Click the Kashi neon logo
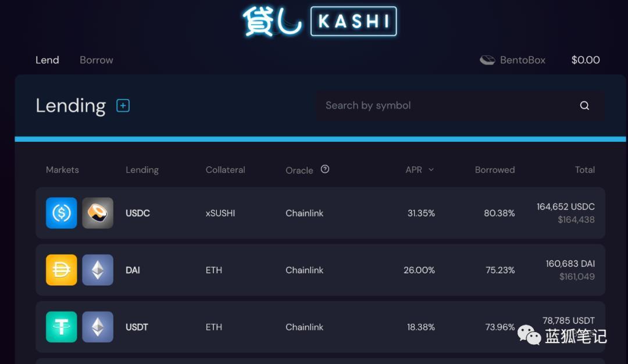 319,22
